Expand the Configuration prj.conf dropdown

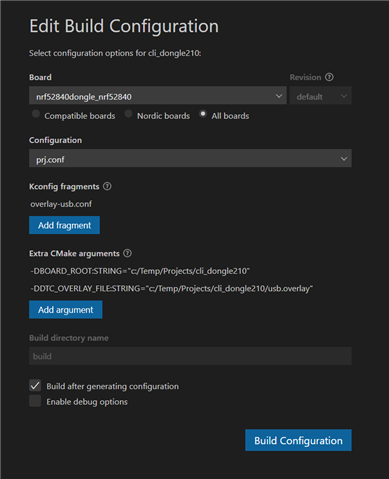tap(190, 158)
